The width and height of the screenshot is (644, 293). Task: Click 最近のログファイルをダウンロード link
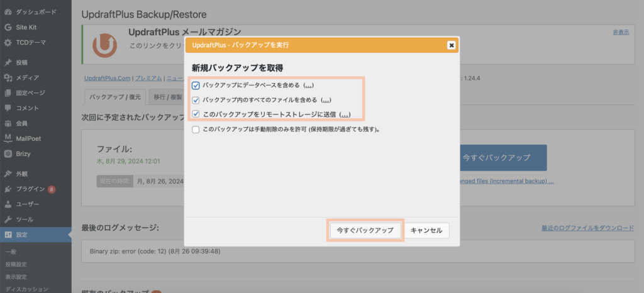tap(588, 228)
